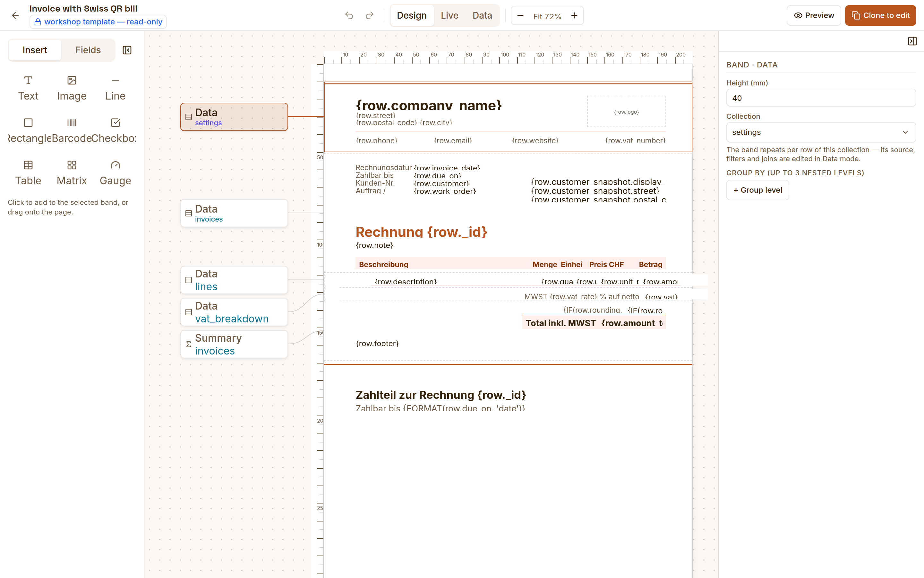
Task: Open the Fields tab in left panel
Action: click(88, 50)
